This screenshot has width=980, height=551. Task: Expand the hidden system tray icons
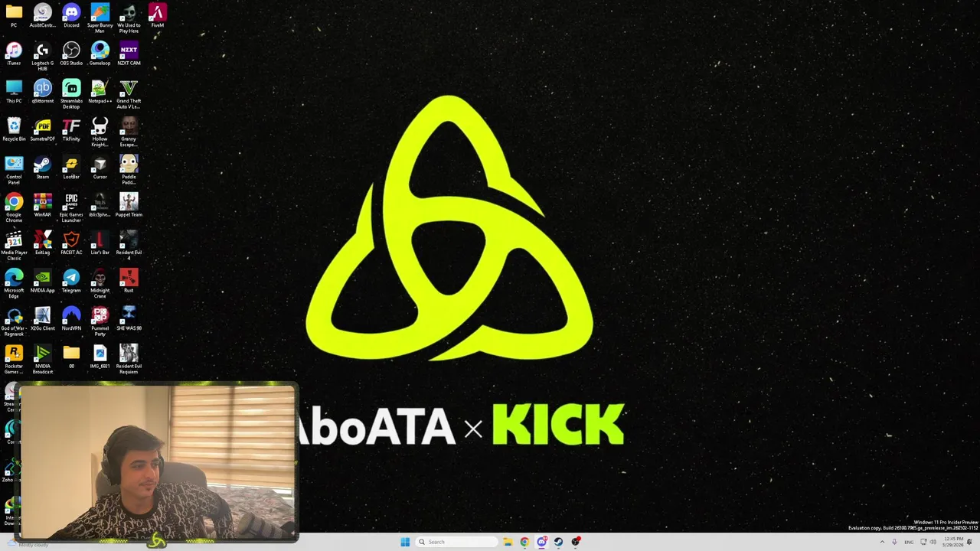pos(881,542)
